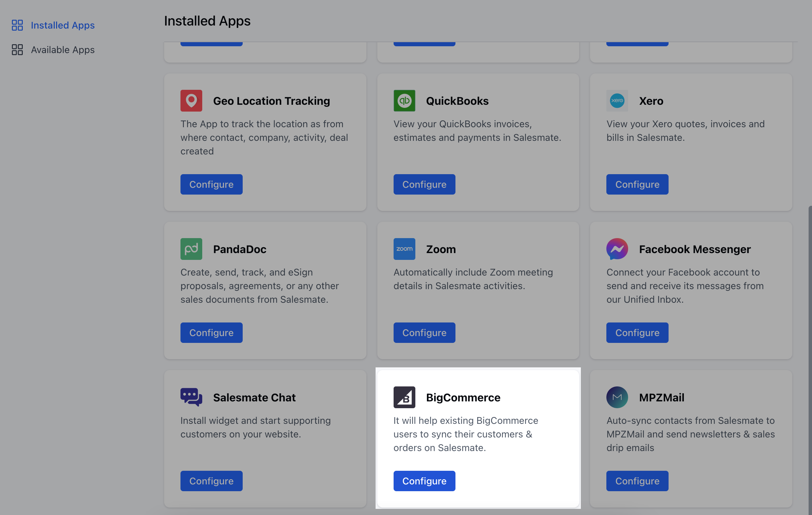Select the Xero app icon

click(x=617, y=100)
